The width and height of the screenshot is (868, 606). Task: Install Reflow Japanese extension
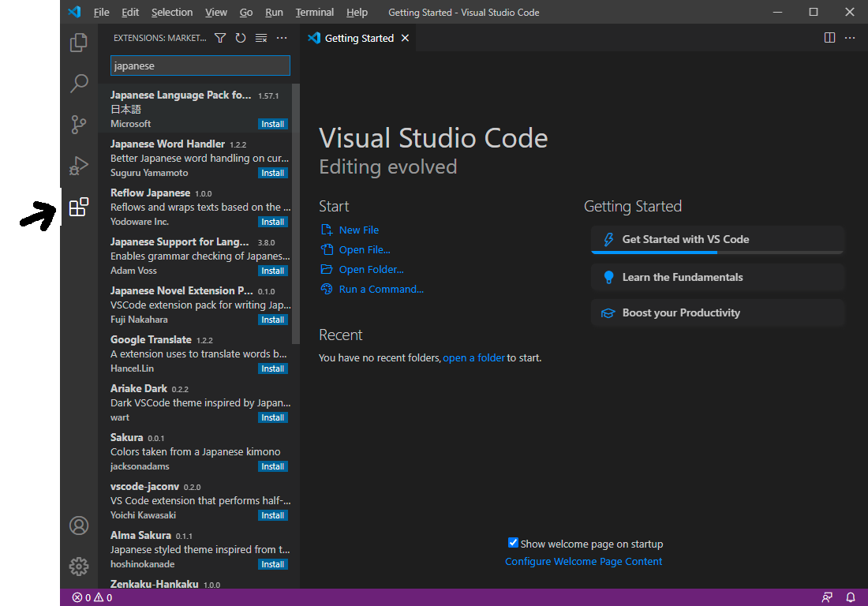[272, 222]
